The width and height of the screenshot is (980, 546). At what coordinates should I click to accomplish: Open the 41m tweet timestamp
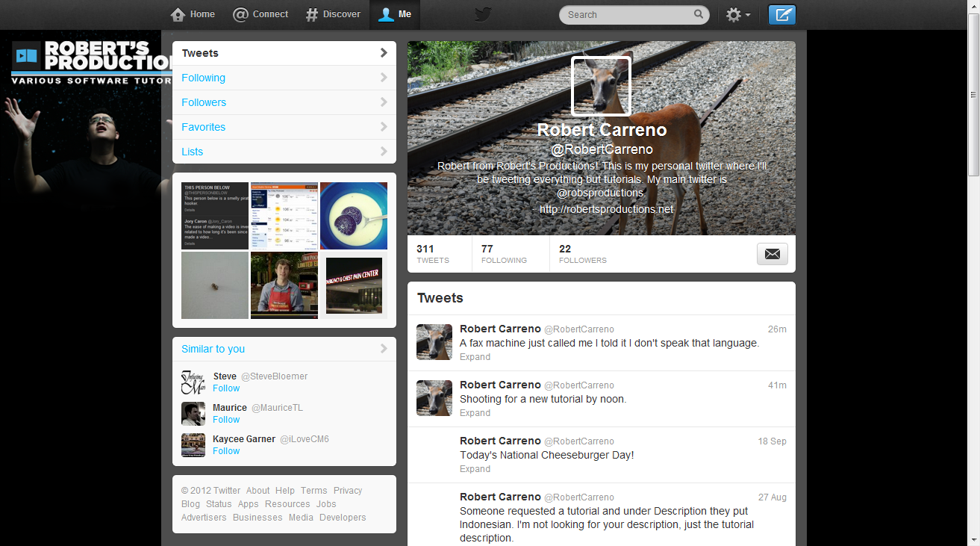click(x=777, y=385)
